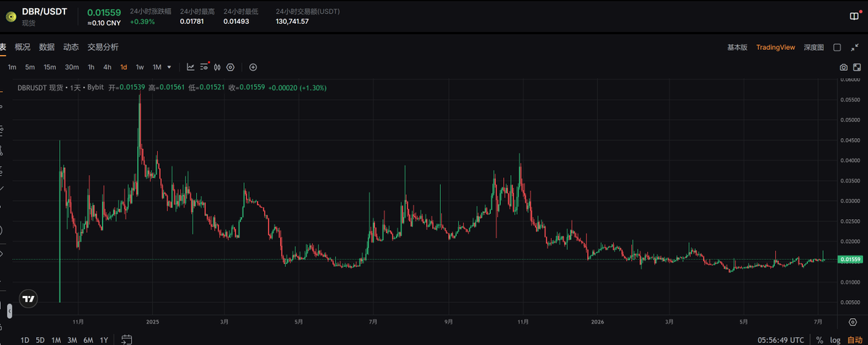Click the 0.05500 price axis label
Viewport: 868px width, 345px height.
click(851, 100)
